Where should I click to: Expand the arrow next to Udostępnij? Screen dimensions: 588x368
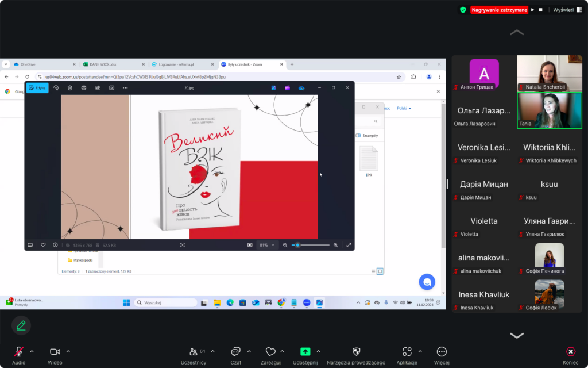click(x=319, y=351)
